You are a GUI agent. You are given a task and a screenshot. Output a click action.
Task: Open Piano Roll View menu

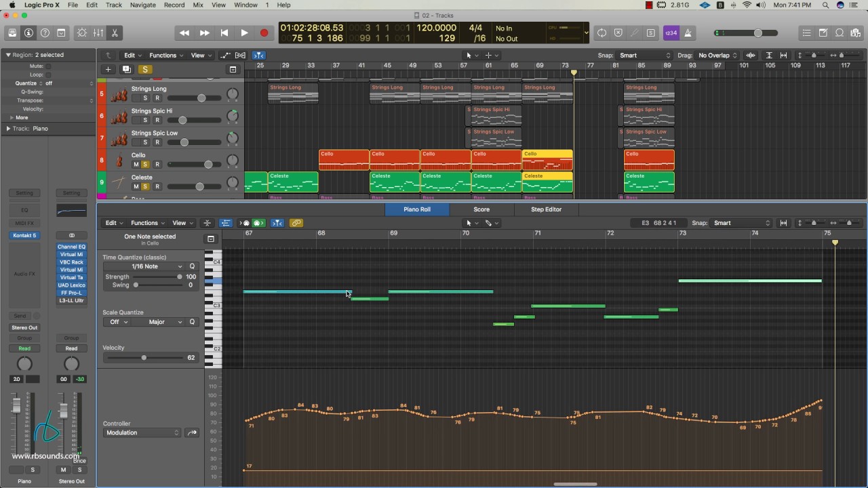click(181, 223)
